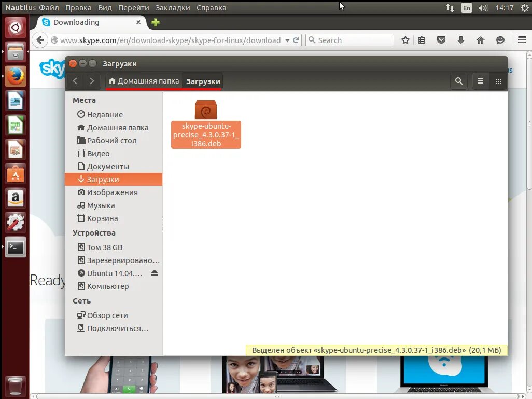Open Terminal from the launcher

click(x=15, y=247)
